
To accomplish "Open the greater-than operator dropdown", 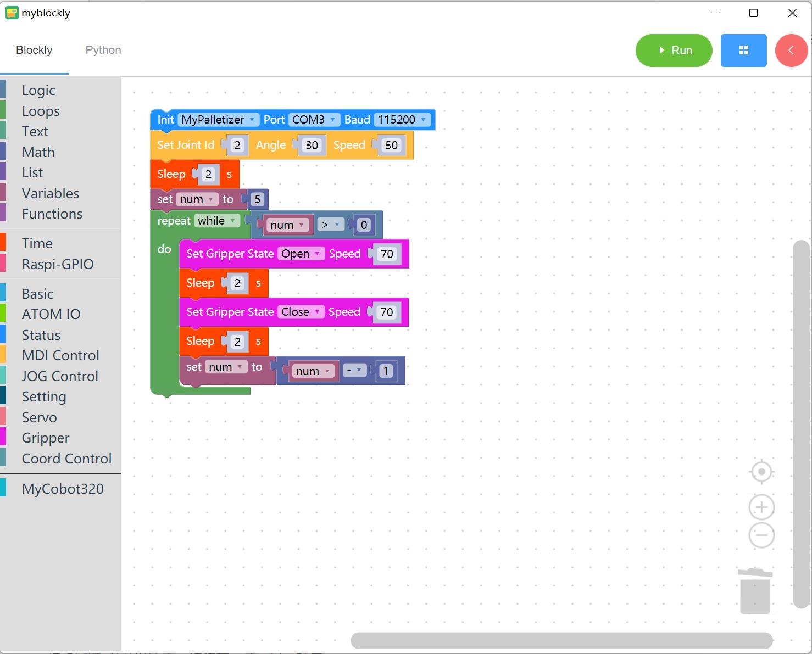I will pyautogui.click(x=331, y=225).
